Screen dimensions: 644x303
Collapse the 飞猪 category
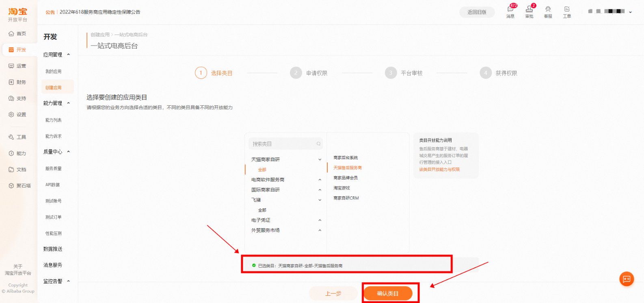[320, 200]
